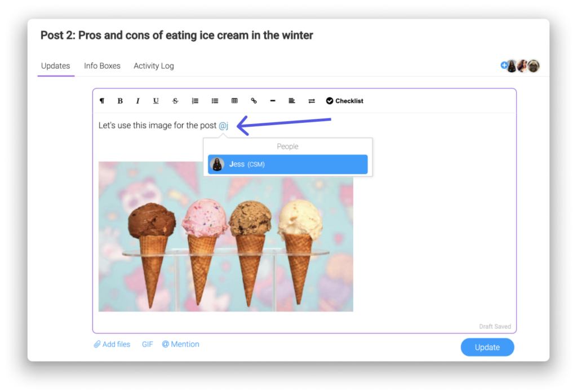Click the Add files link
The image size is (577, 392).
[x=112, y=344]
